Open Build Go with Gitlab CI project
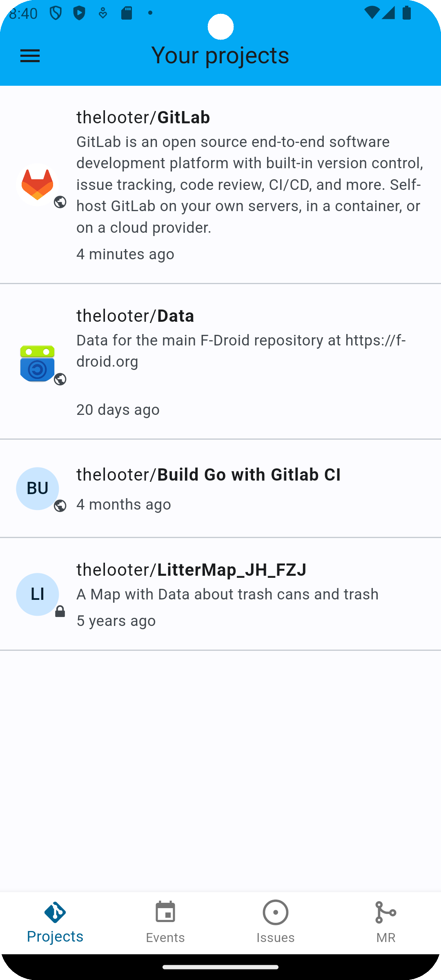Viewport: 441px width, 980px height. coord(220,489)
